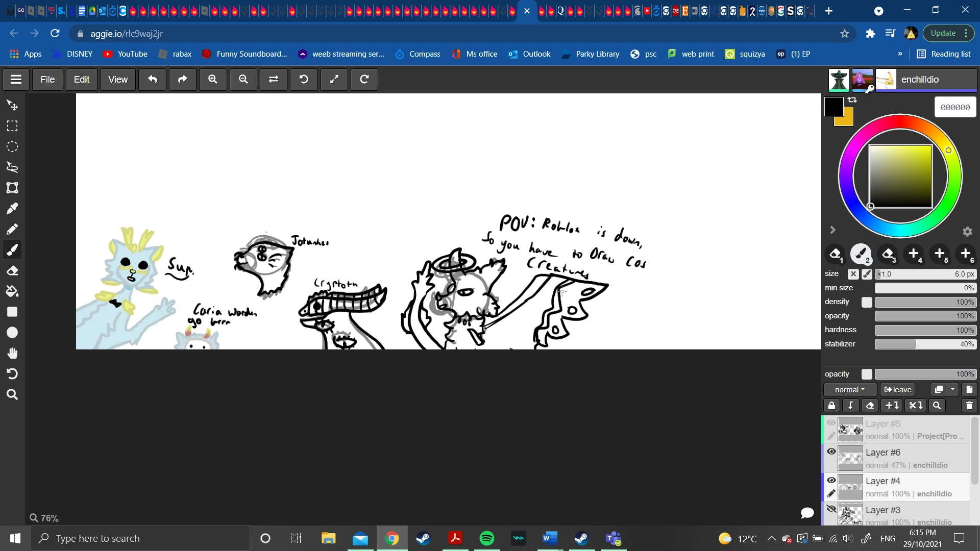
Task: Adjust the stabilizer slider
Action: pyautogui.click(x=925, y=344)
